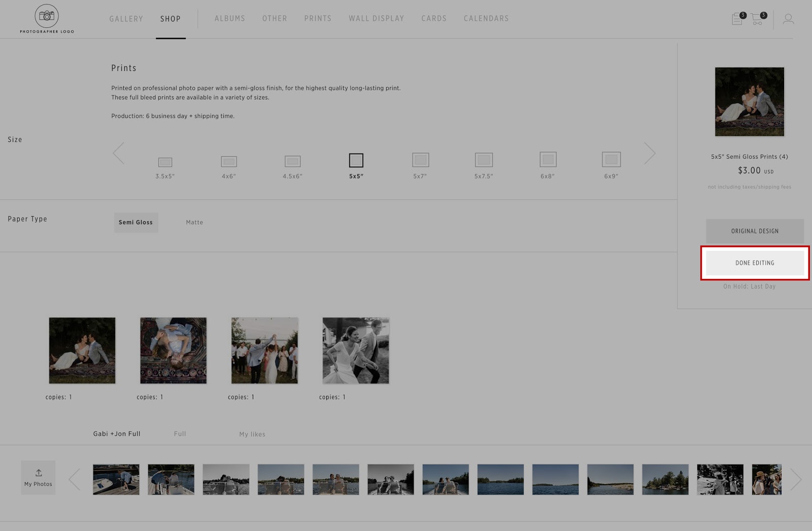Select the 6x9" print size icon

(x=611, y=159)
